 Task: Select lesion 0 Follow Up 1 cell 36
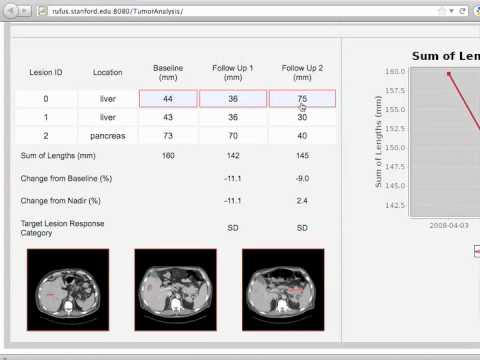233,99
